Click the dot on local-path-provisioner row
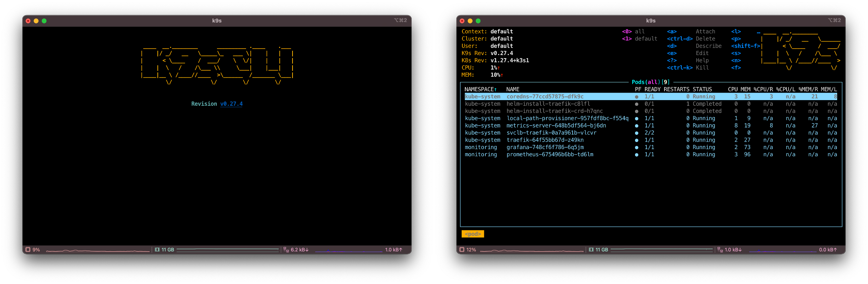The image size is (868, 284). tap(637, 119)
